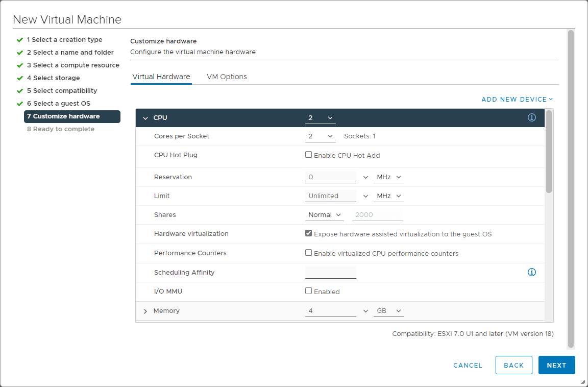The width and height of the screenshot is (588, 387).
Task: Uncheck expose hardware assisted virtualization option
Action: 308,233
